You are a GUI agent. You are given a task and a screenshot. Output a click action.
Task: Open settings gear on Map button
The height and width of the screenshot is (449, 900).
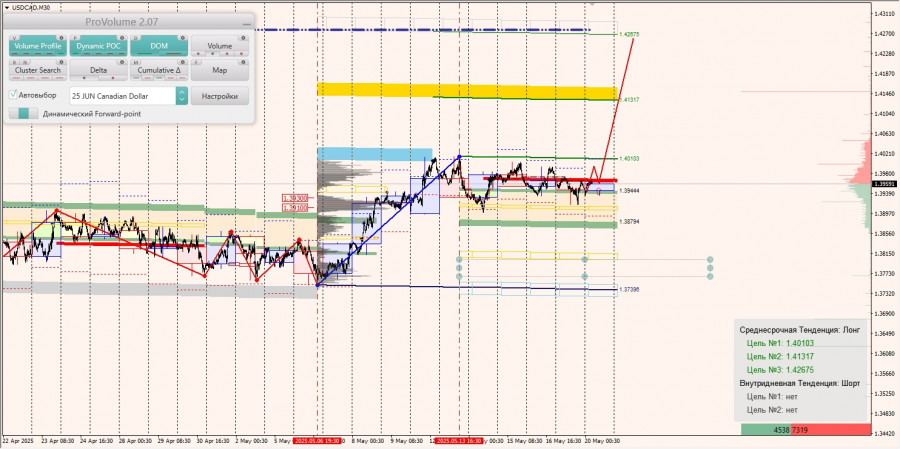pyautogui.click(x=243, y=61)
